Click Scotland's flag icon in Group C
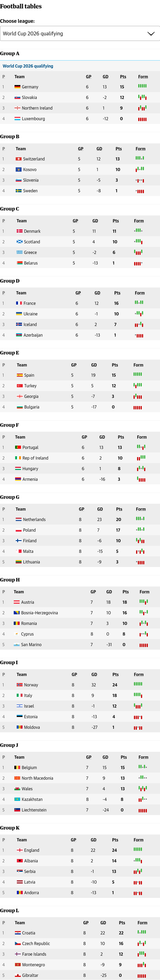160x980 pixels. coord(19,242)
